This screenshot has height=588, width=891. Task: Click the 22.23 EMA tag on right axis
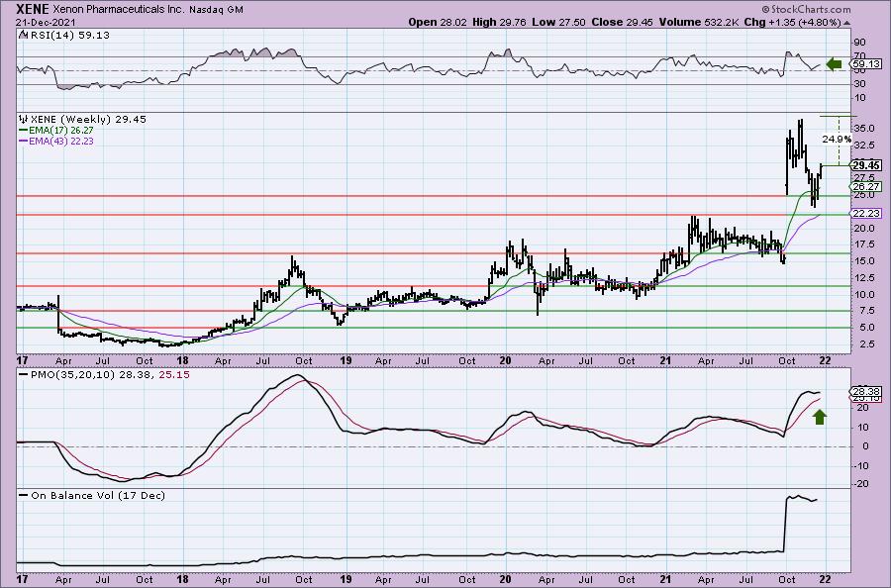867,213
